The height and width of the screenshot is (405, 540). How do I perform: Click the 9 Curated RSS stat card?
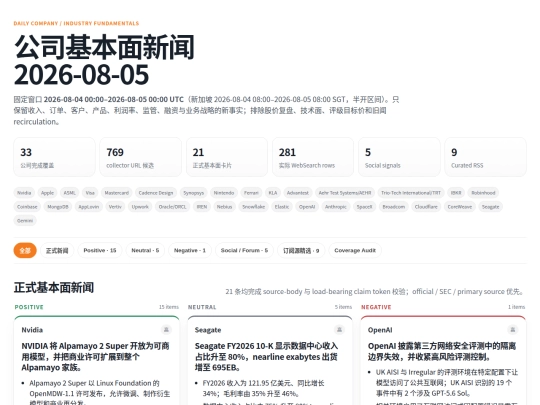tap(486, 157)
